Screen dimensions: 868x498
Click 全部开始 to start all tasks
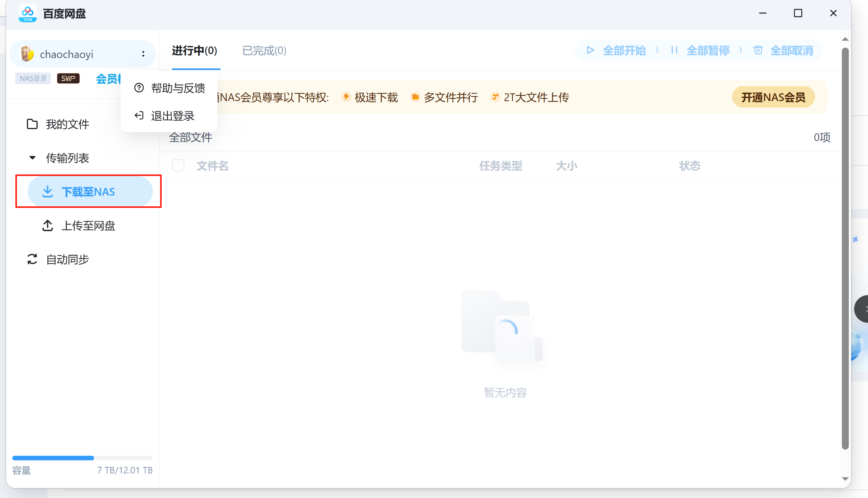pos(616,50)
